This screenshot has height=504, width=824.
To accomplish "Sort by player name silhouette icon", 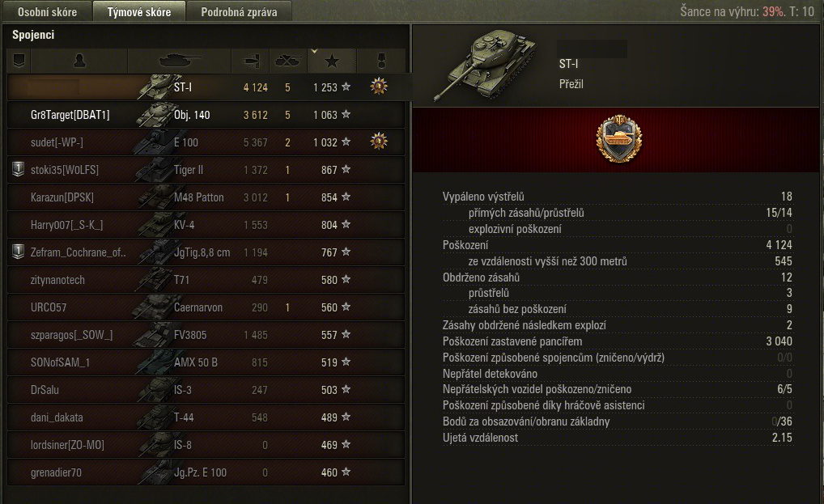I will [79, 61].
